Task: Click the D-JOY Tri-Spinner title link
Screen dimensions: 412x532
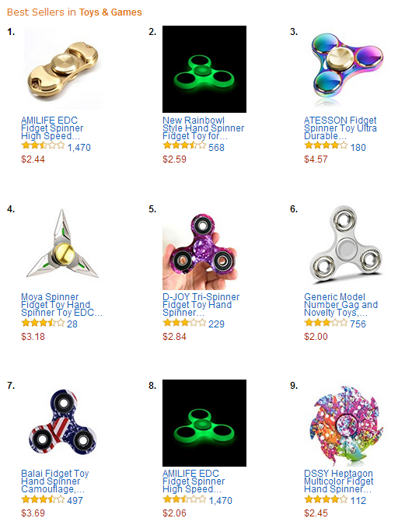Action: point(201,305)
